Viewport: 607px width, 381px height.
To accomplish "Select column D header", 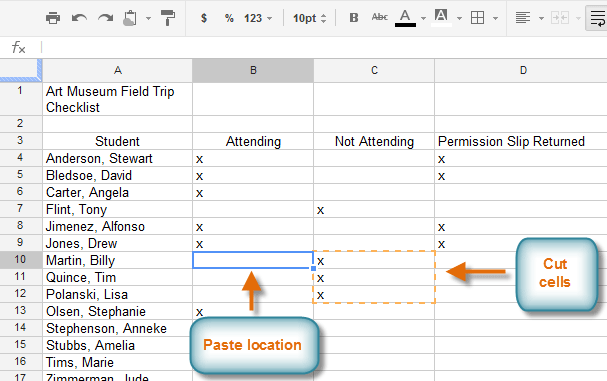I will [521, 70].
